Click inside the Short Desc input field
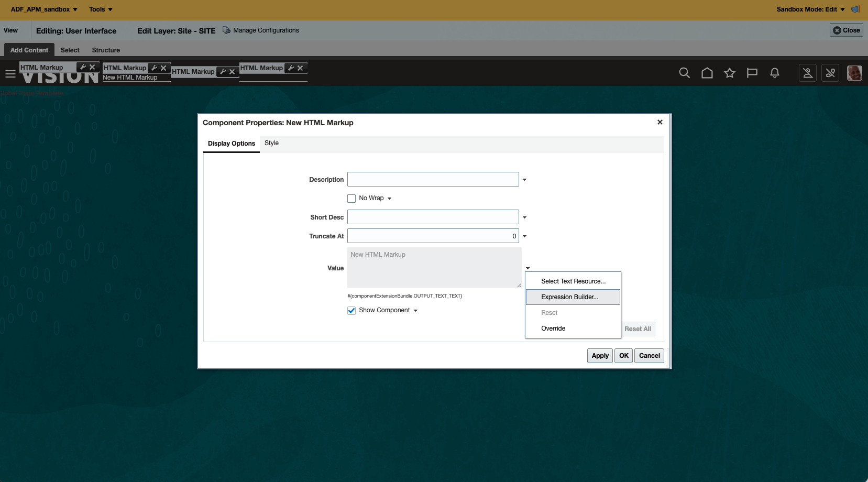The width and height of the screenshot is (868, 482). [x=434, y=217]
